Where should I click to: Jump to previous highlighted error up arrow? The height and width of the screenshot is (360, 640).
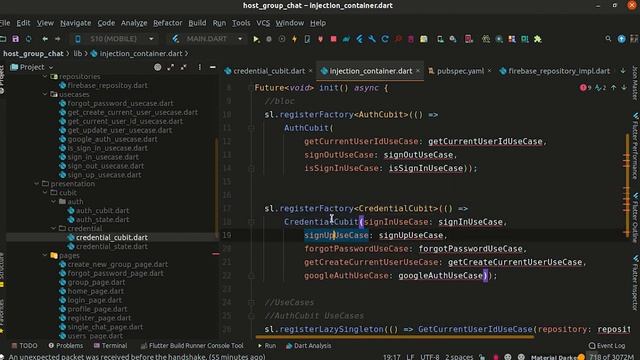click(x=613, y=88)
